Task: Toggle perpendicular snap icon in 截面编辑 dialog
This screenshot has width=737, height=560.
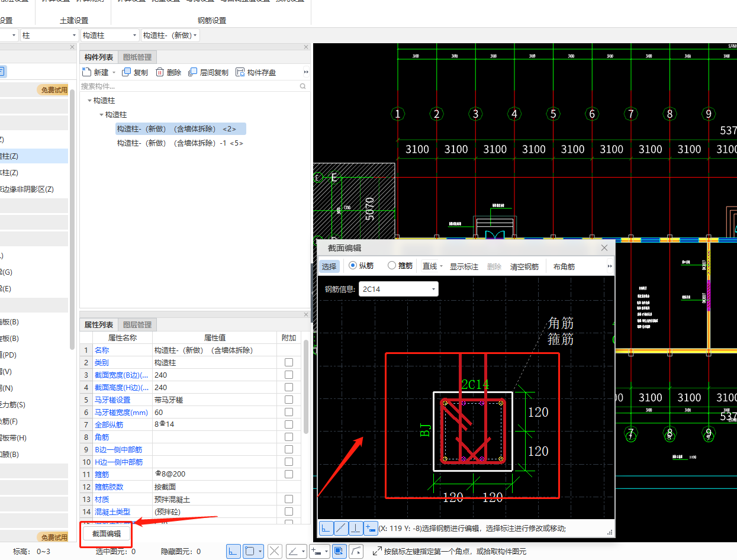Action: [x=356, y=528]
